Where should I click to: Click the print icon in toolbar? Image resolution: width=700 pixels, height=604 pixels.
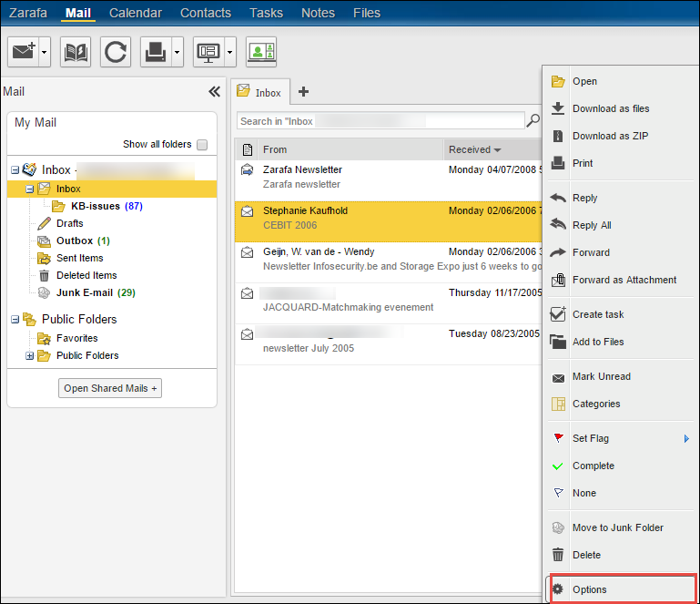(x=156, y=52)
